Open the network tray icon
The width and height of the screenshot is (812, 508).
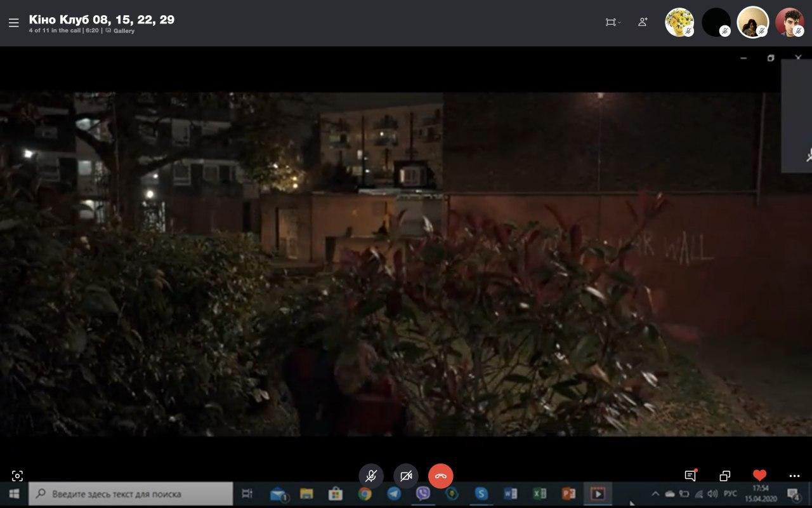coord(698,493)
